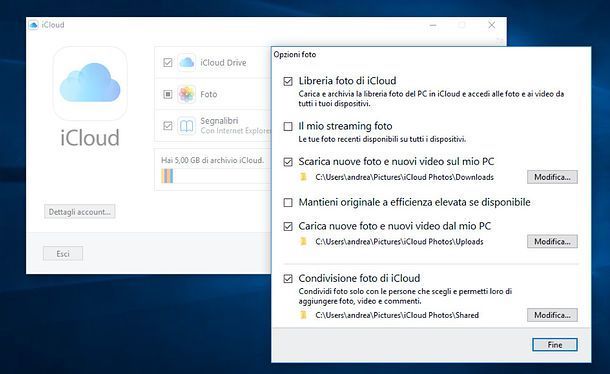Screen dimensions: 610x374
Task: Click the iCloud Drive label
Action: [x=223, y=63]
